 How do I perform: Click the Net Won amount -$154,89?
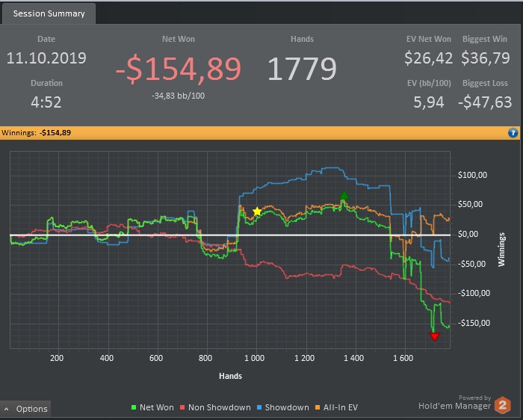pyautogui.click(x=178, y=70)
